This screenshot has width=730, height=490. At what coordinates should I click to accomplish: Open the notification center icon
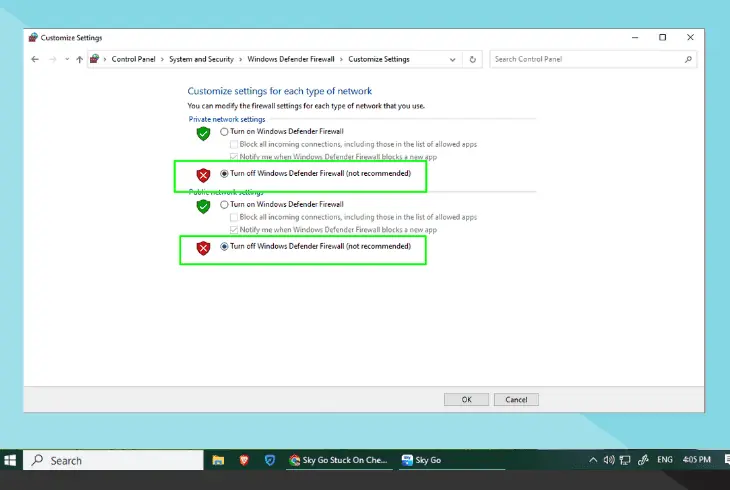tap(727, 460)
